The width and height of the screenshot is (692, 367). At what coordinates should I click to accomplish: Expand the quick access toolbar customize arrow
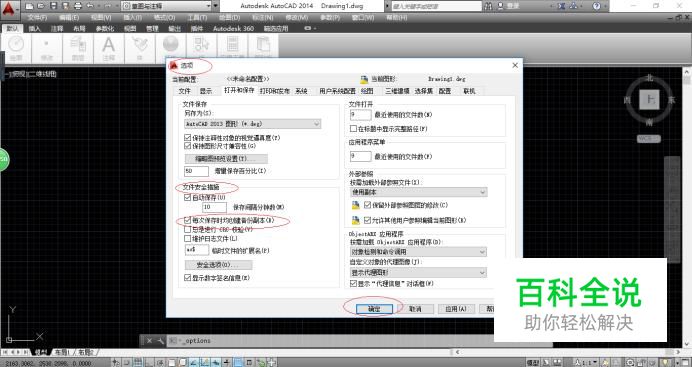216,6
